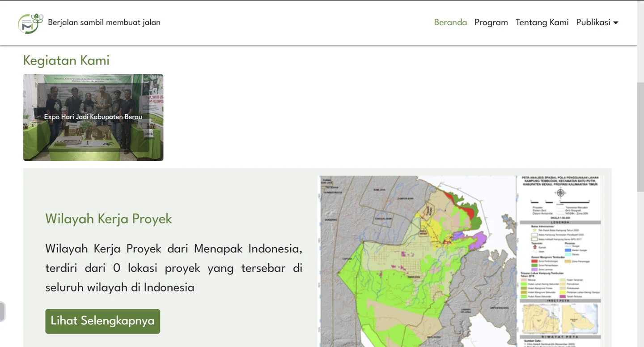This screenshot has height=347, width=644.
Task: Click the Lihat Selengkapnya button
Action: coord(102,321)
